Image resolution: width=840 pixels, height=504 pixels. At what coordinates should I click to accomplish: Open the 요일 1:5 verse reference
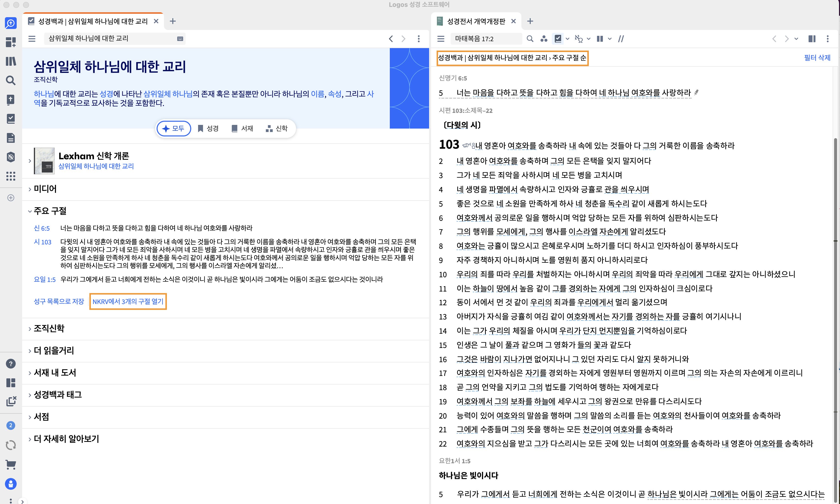pos(44,279)
